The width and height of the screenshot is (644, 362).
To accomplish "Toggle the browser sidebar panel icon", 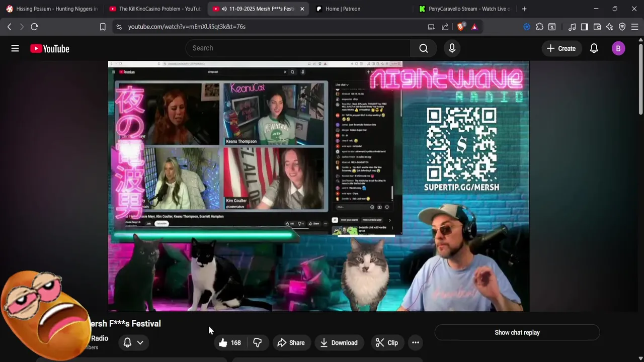I will click(x=584, y=27).
